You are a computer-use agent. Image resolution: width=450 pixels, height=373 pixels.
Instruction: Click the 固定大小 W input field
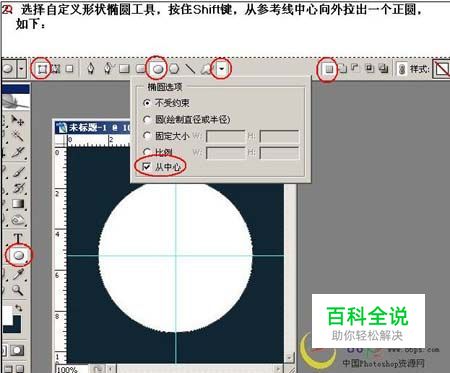click(226, 136)
